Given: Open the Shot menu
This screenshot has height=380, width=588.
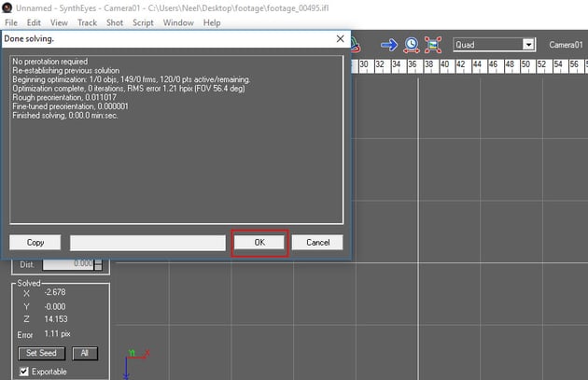Looking at the screenshot, I should coord(115,23).
